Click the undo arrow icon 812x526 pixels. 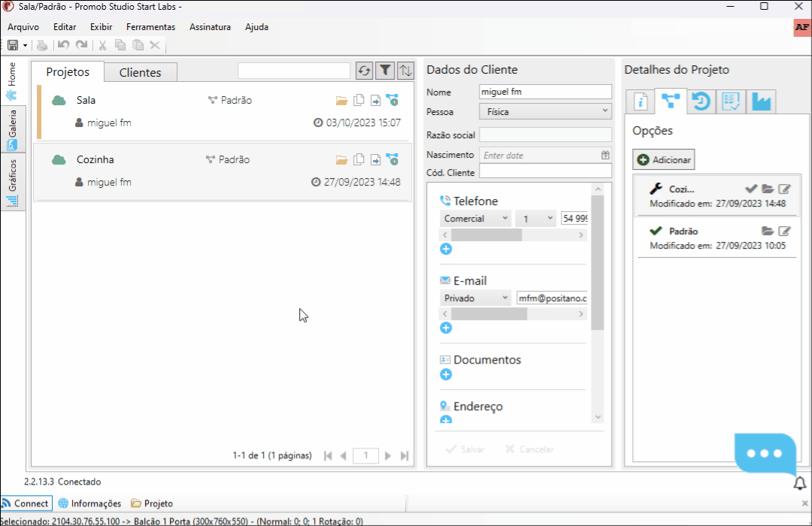[x=63, y=45]
